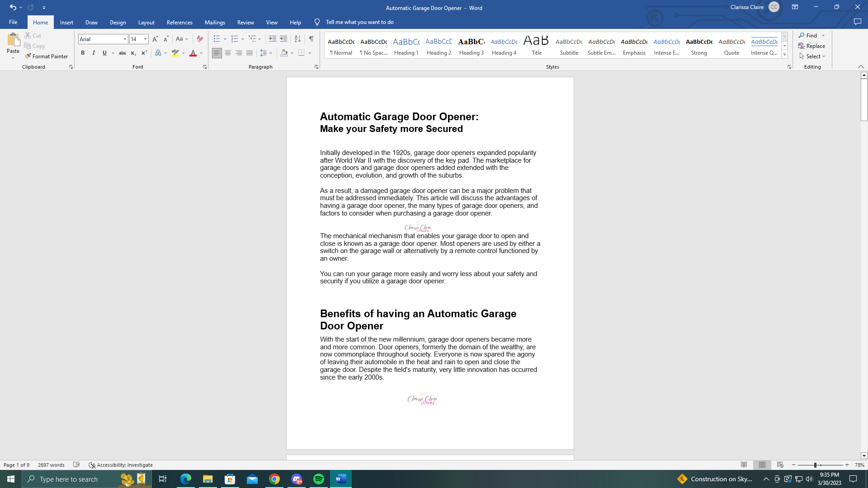
Task: Click the Clear All Formatting icon
Action: click(x=200, y=39)
